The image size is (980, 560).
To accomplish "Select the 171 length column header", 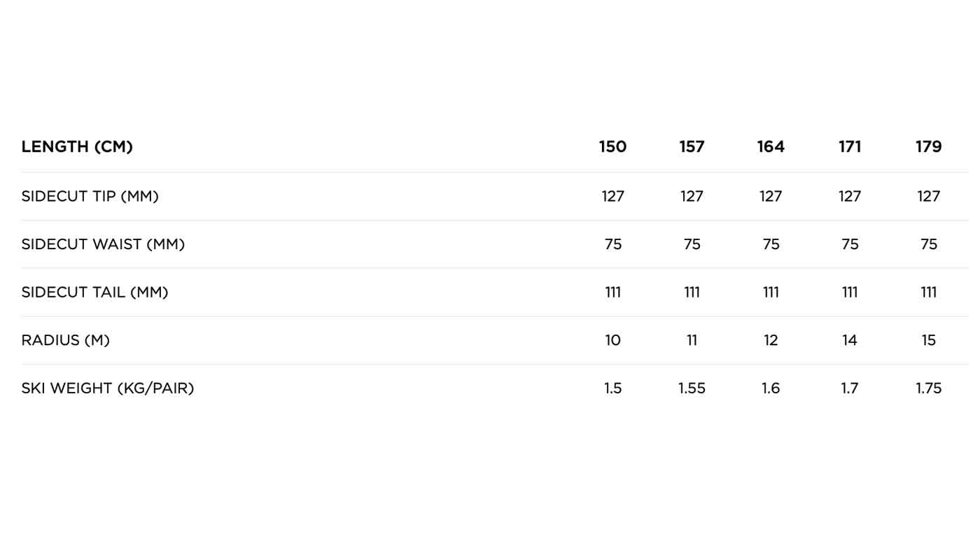I will coord(850,147).
